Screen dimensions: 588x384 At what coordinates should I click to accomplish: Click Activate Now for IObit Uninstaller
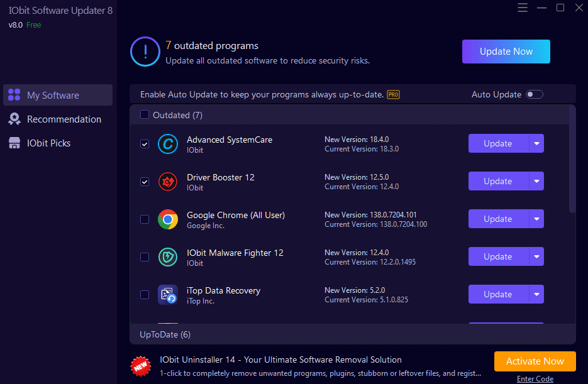(535, 361)
